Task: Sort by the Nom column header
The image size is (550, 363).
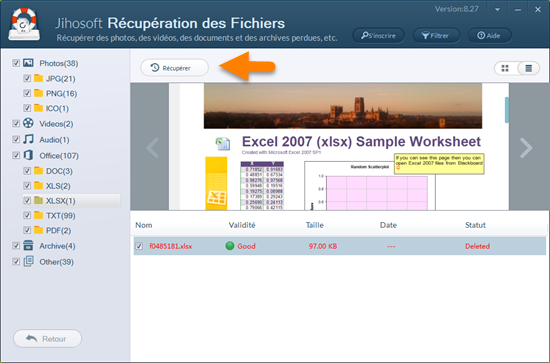Action: [144, 225]
